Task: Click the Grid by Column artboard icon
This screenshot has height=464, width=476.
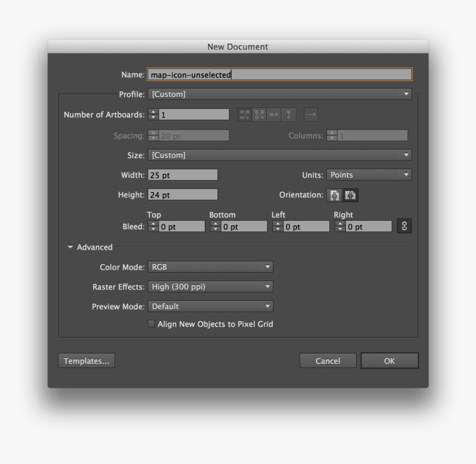Action: coord(259,115)
